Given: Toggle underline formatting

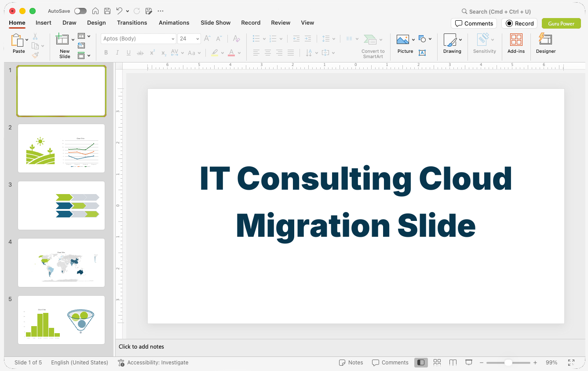Looking at the screenshot, I should [x=128, y=53].
